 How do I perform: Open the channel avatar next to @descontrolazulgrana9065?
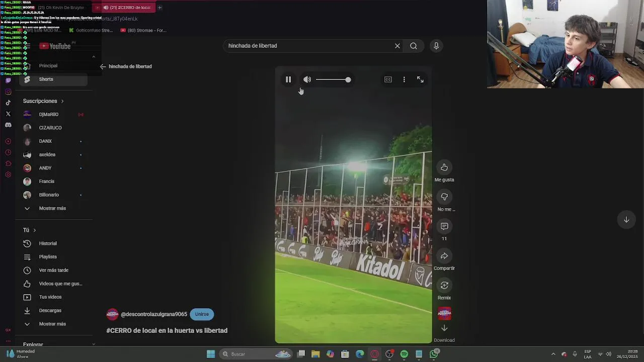112,314
